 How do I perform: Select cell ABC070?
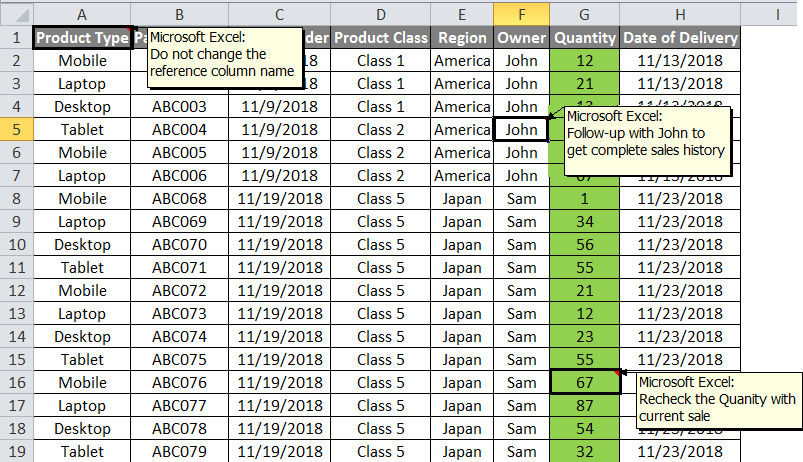click(179, 245)
